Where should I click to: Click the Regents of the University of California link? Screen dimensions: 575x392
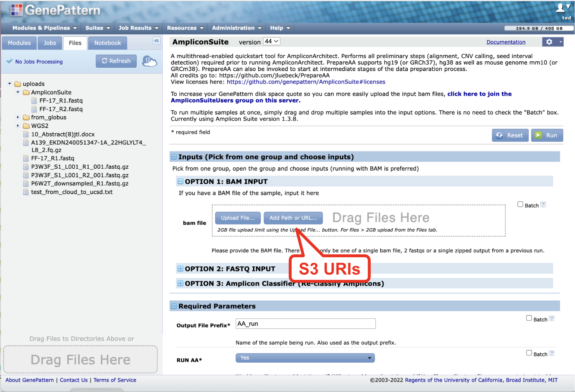point(454,380)
